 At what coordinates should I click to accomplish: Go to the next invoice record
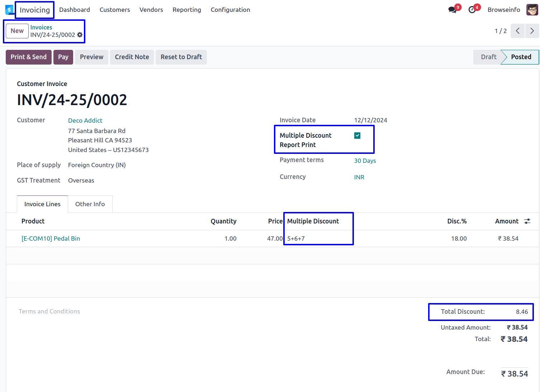coord(532,31)
